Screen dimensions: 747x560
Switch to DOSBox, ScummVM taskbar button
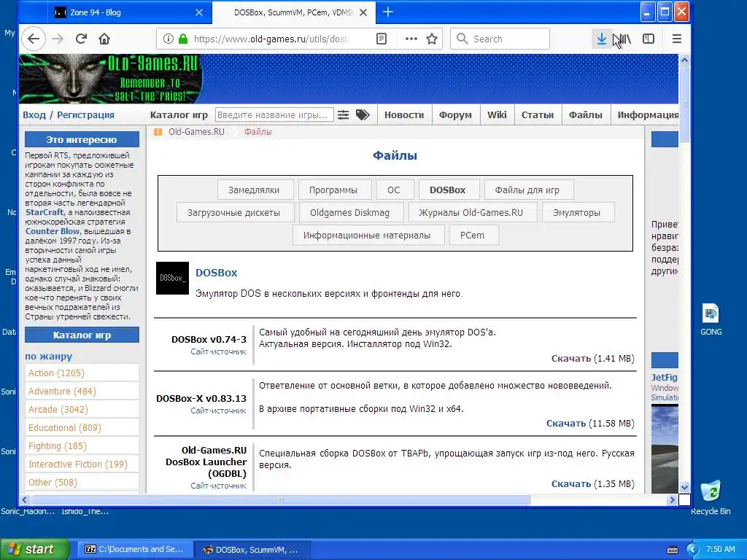pyautogui.click(x=252, y=549)
